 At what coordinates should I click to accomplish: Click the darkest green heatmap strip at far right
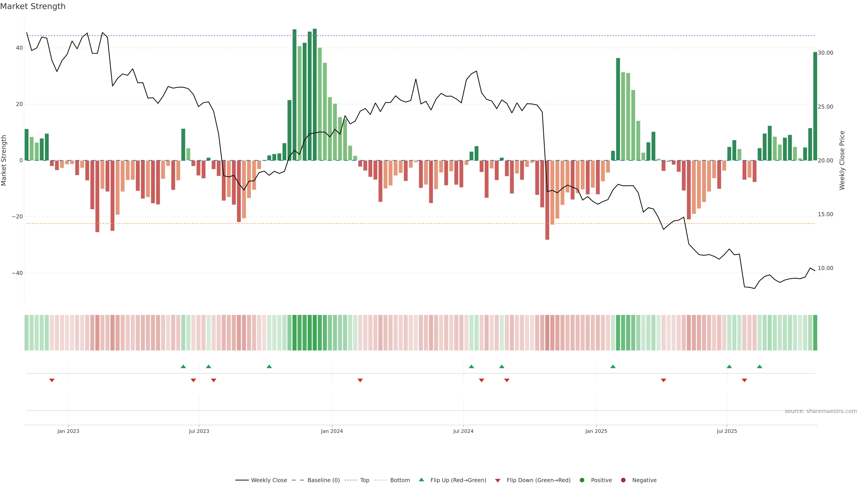815,332
